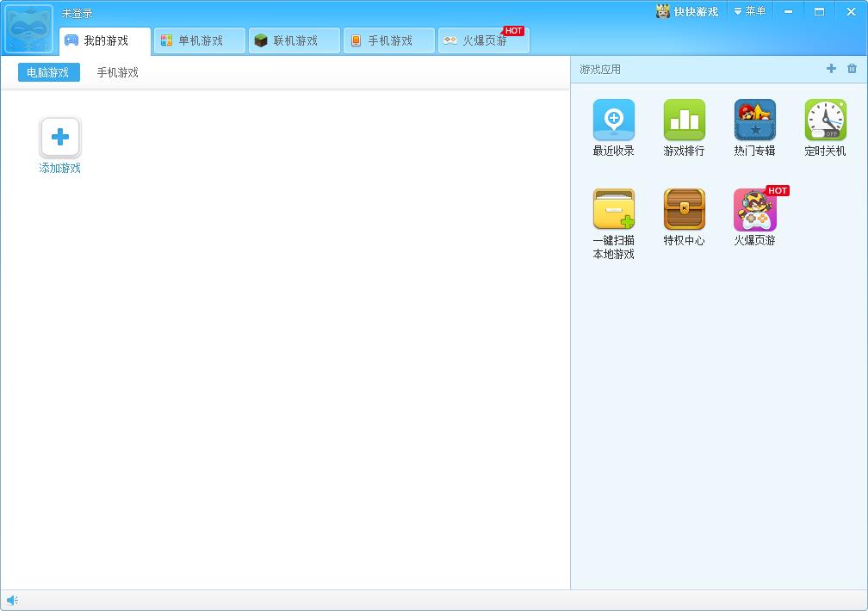The width and height of the screenshot is (868, 611).
Task: Add a game app via the plus icon
Action: click(x=831, y=68)
